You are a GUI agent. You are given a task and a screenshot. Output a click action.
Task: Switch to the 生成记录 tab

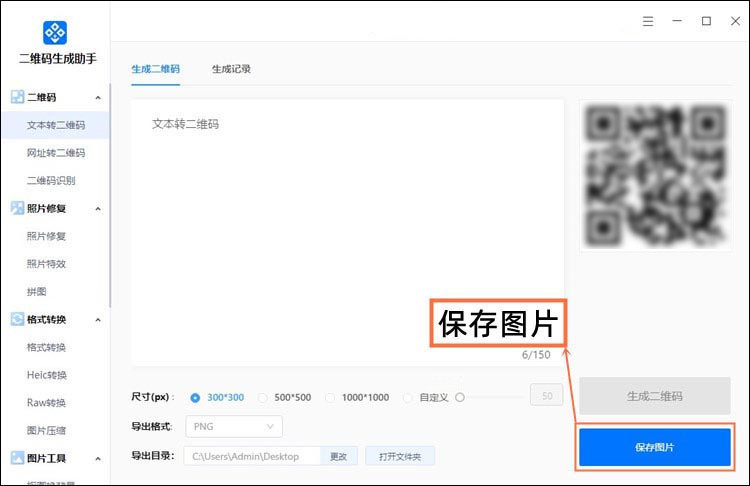[232, 69]
